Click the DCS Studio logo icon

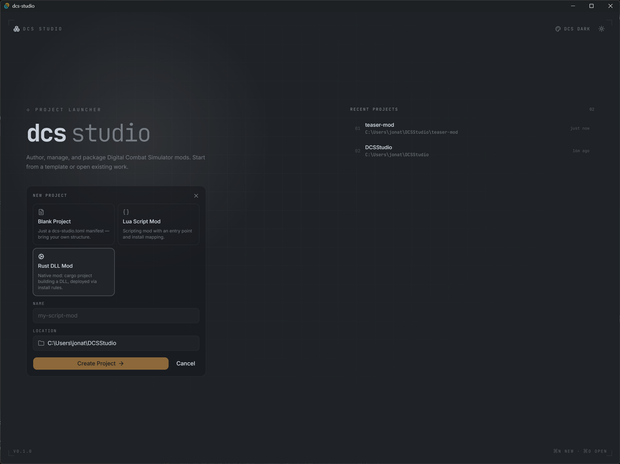click(x=17, y=29)
